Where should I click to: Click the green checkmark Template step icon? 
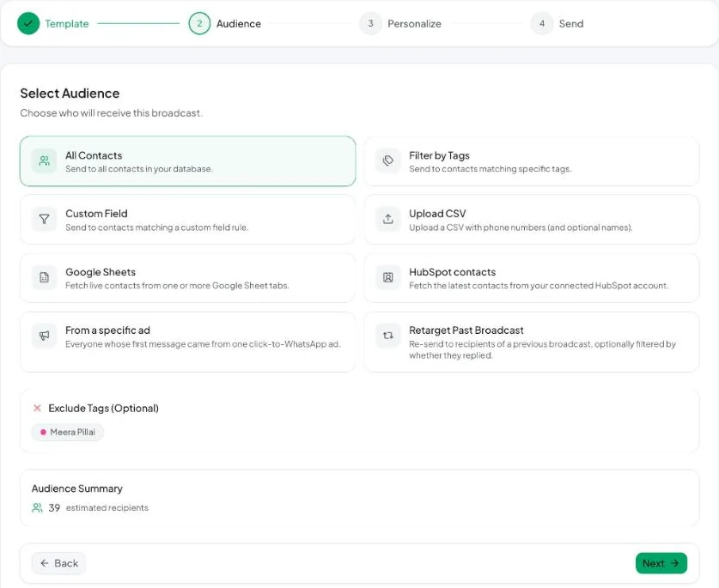click(x=28, y=23)
